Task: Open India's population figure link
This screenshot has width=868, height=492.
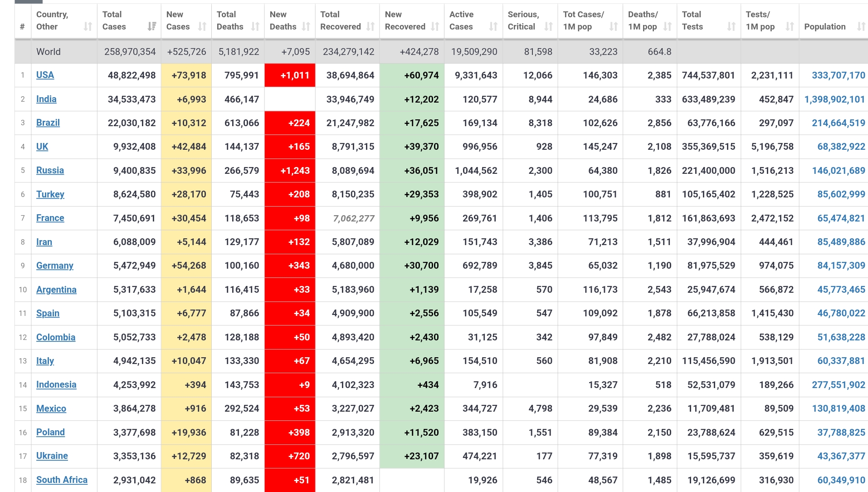Action: point(834,99)
